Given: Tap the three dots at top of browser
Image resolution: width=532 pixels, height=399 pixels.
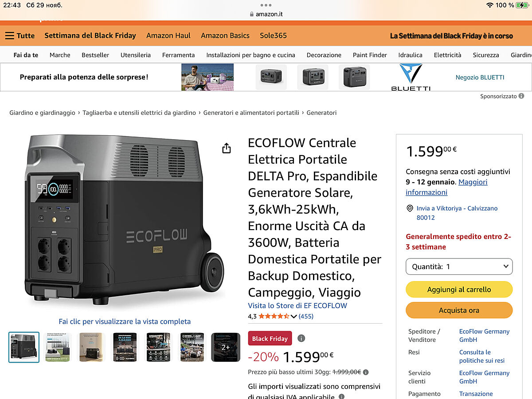Looking at the screenshot, I should click(x=266, y=5).
